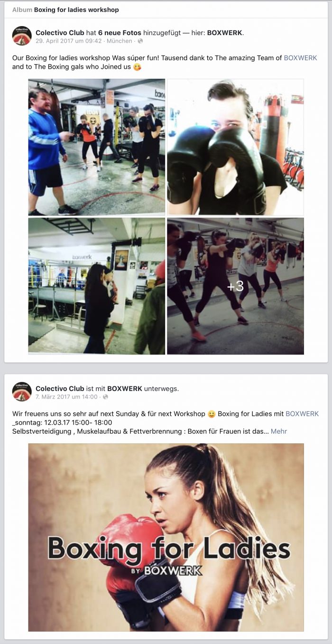Click Colectivo Club avatar in first post

[22, 36]
